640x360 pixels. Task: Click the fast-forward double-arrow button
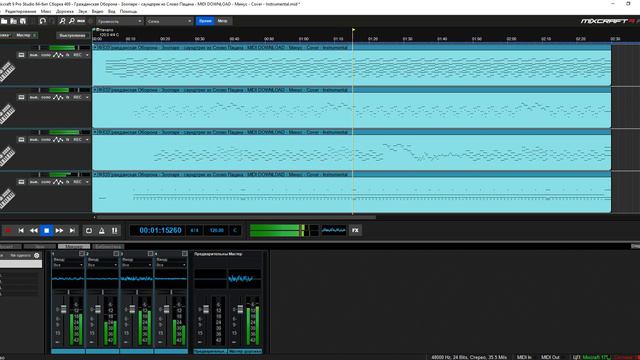59,231
